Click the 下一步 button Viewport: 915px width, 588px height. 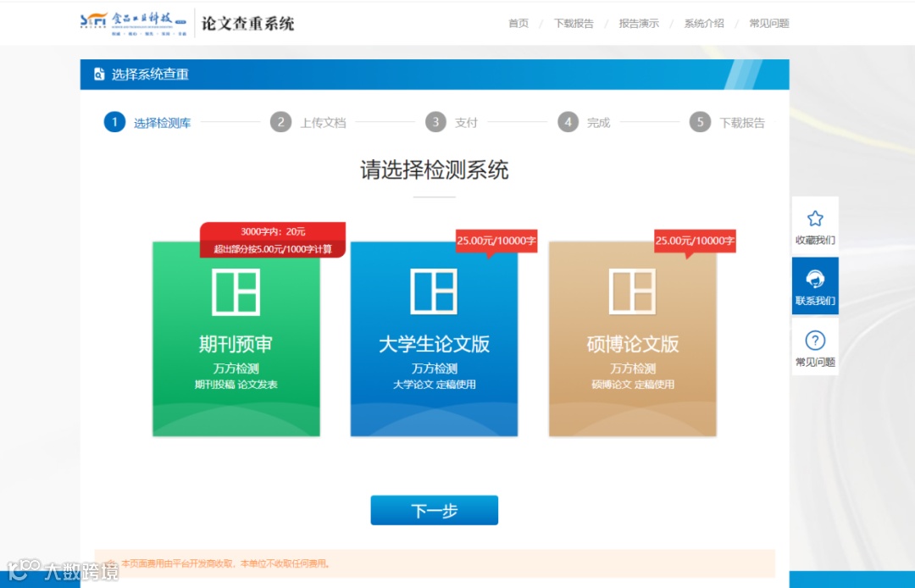coord(434,510)
